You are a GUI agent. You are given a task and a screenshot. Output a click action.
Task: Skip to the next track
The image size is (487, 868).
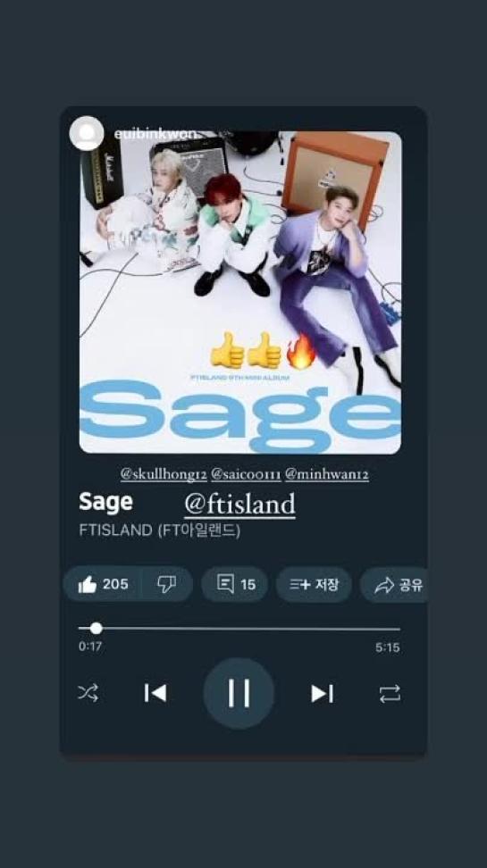[322, 694]
